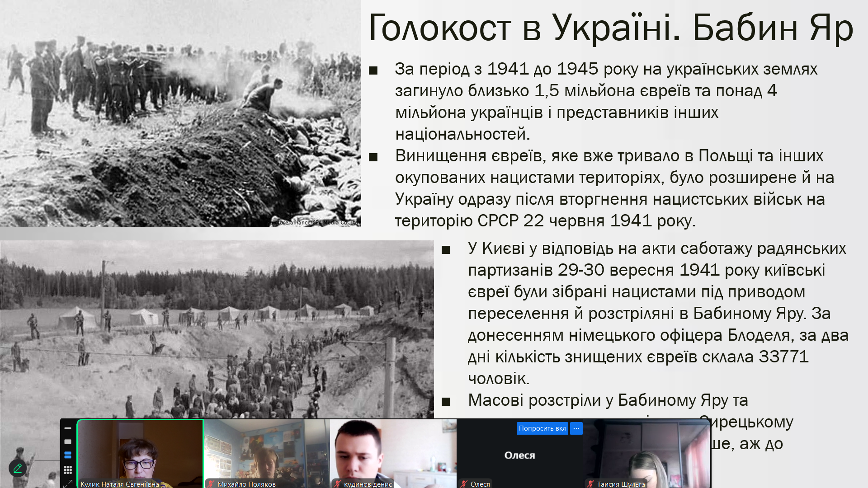Minimize the video panel using the dash icon
This screenshot has height=488, width=868.
tap(68, 428)
